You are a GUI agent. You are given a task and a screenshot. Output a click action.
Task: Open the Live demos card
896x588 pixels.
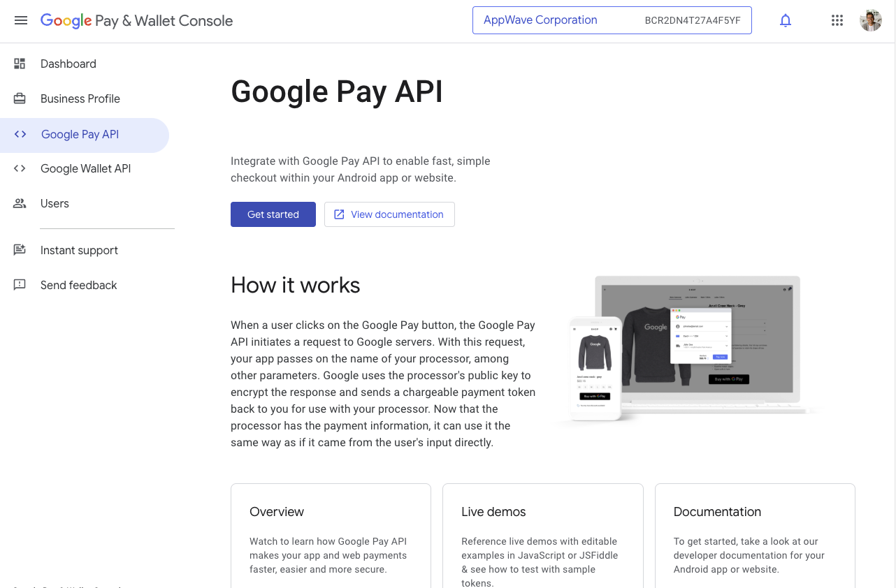[543, 536]
